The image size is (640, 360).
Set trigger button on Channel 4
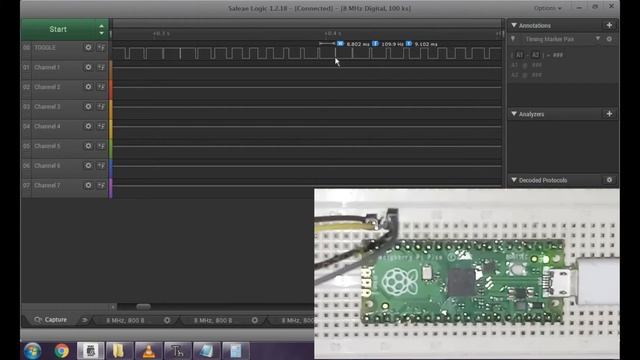tap(101, 126)
